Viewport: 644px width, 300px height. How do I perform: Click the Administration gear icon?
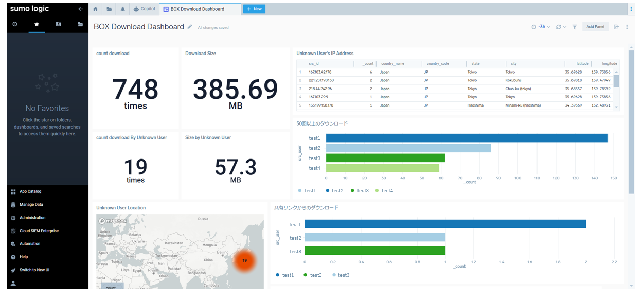pyautogui.click(x=13, y=218)
